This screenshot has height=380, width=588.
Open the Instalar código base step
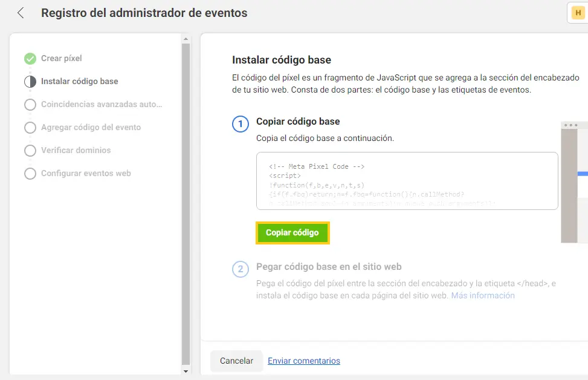pos(80,81)
